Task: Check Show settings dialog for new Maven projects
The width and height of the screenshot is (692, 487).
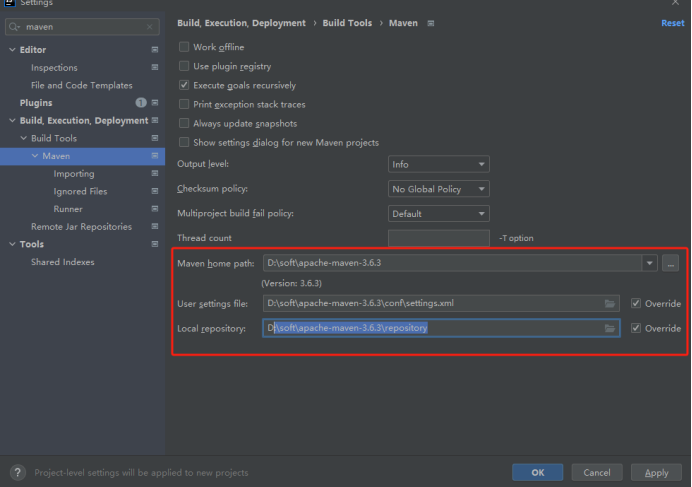Action: tap(184, 142)
